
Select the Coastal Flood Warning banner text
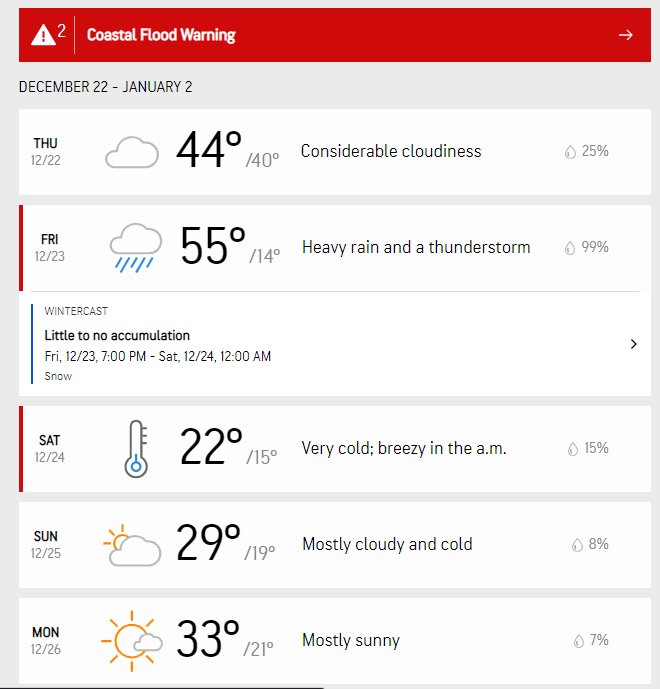click(x=161, y=35)
